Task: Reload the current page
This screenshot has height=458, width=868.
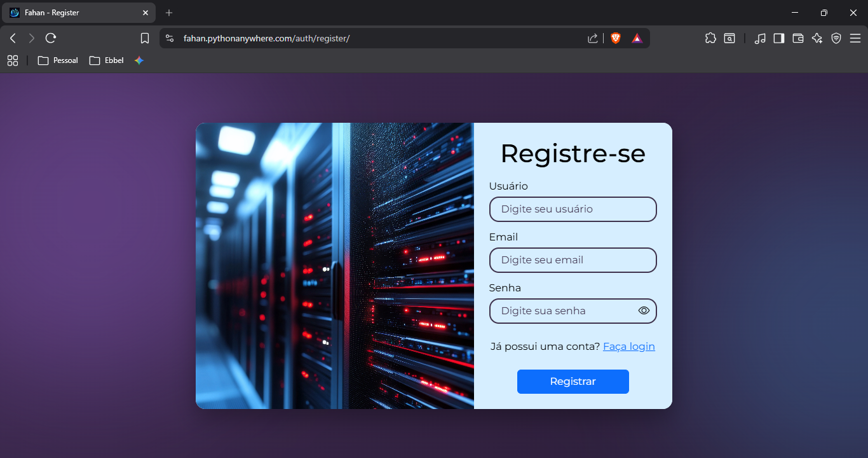Action: point(51,38)
